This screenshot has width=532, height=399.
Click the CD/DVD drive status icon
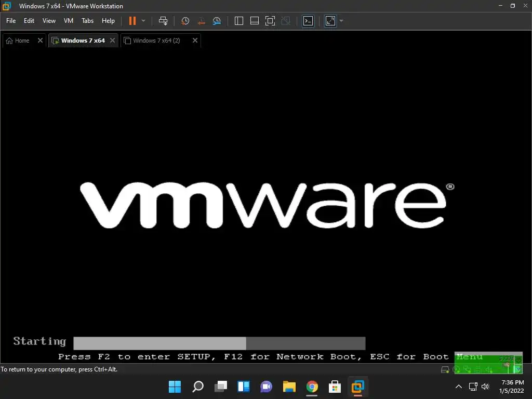pos(457,369)
